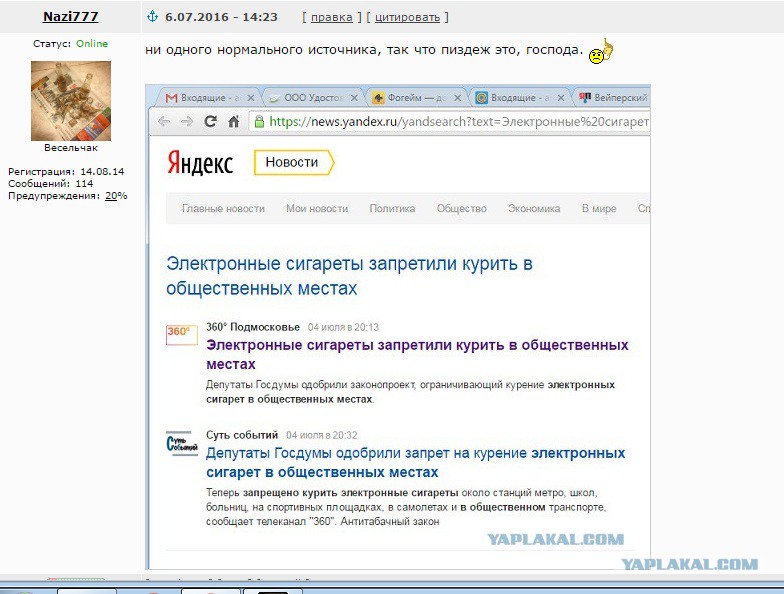784x594 pixels.
Task: Click the anchor post-link icon
Action: point(152,16)
